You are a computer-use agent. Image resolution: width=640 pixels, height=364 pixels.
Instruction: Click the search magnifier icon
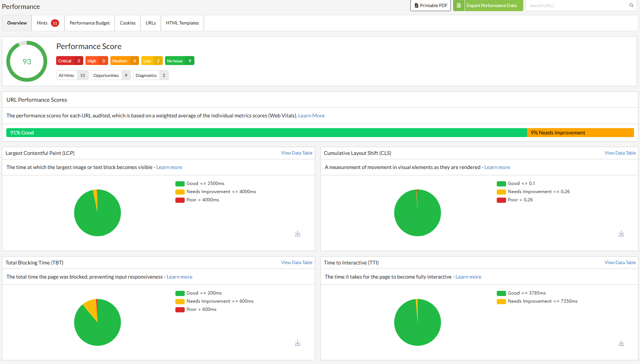point(631,5)
